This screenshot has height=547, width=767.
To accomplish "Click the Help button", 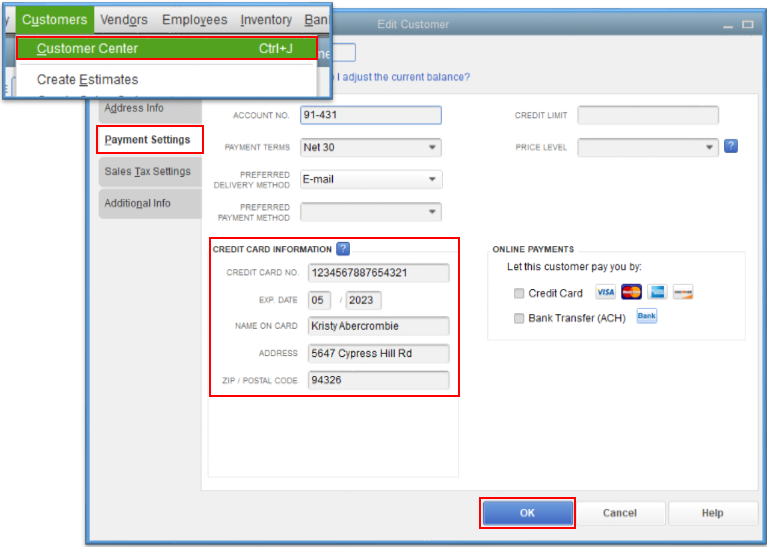I will 712,513.
